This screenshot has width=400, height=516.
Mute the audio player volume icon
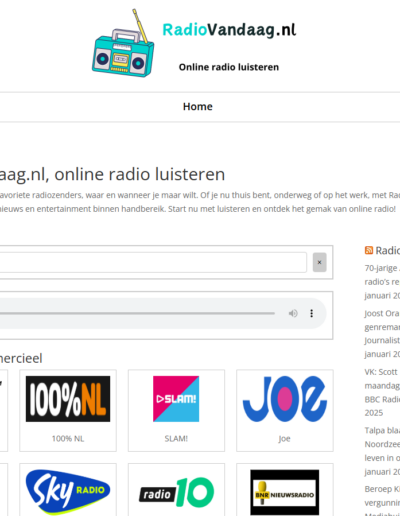click(293, 313)
